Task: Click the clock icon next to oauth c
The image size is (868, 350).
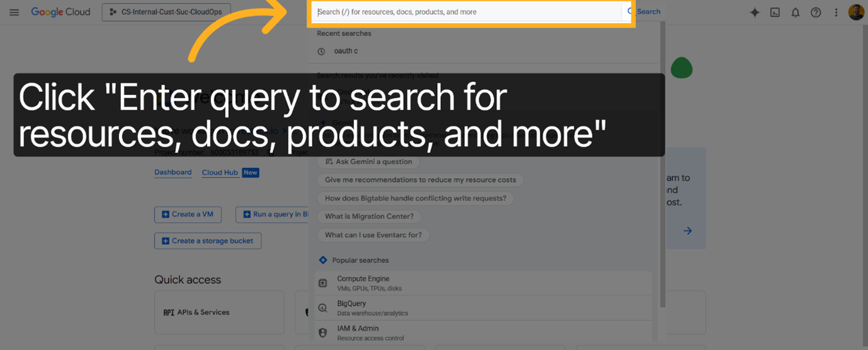Action: 321,52
